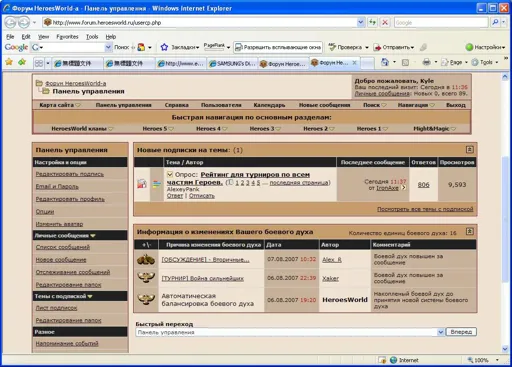Click the Stop loading X icon
The height and width of the screenshot is (367, 512).
[385, 22]
